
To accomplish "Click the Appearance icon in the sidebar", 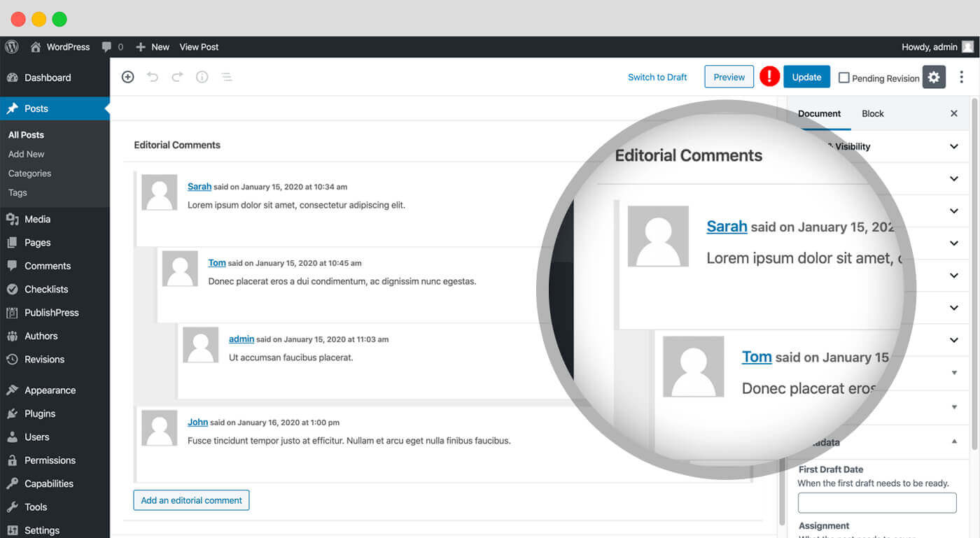I will (x=12, y=390).
